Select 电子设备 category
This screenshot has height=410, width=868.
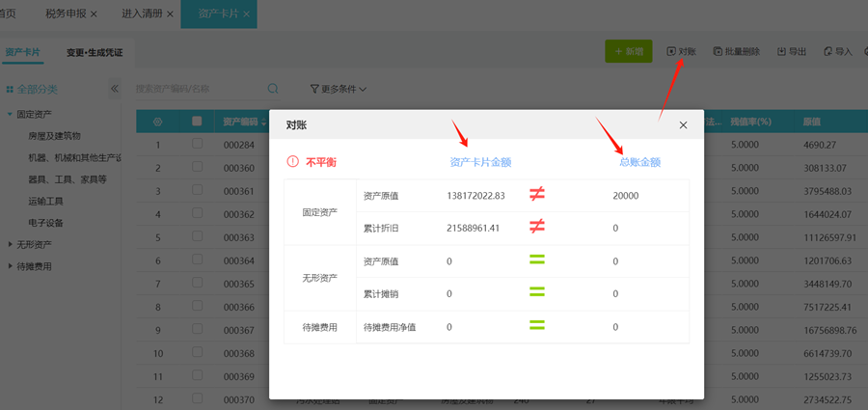click(45, 223)
